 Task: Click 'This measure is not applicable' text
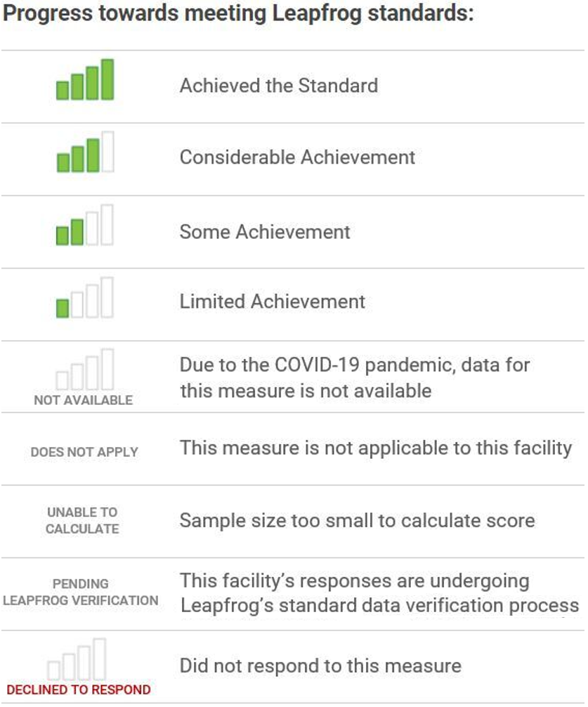376,448
